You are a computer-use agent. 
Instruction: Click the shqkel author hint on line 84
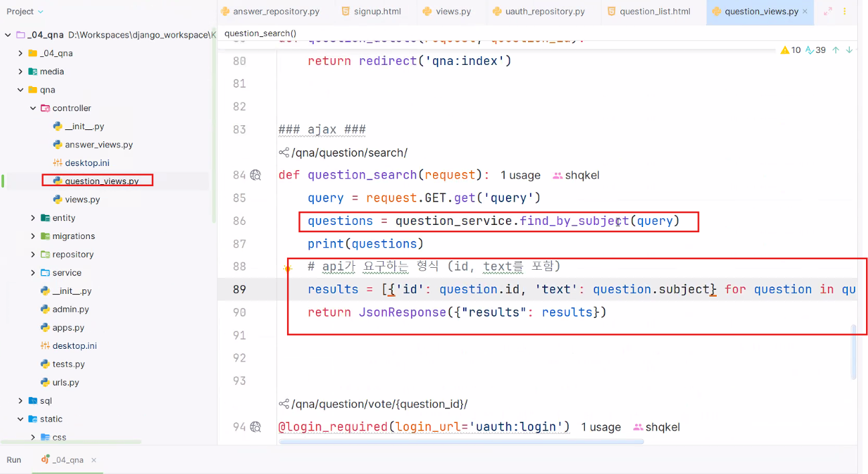click(576, 175)
